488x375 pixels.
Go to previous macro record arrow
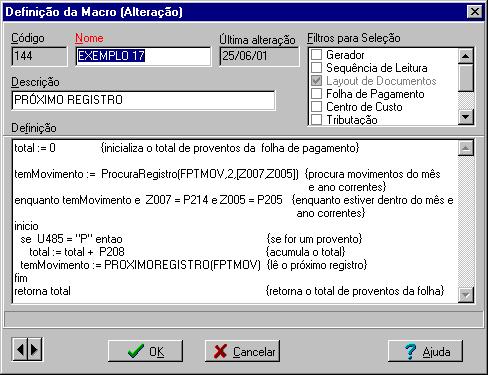(20, 349)
